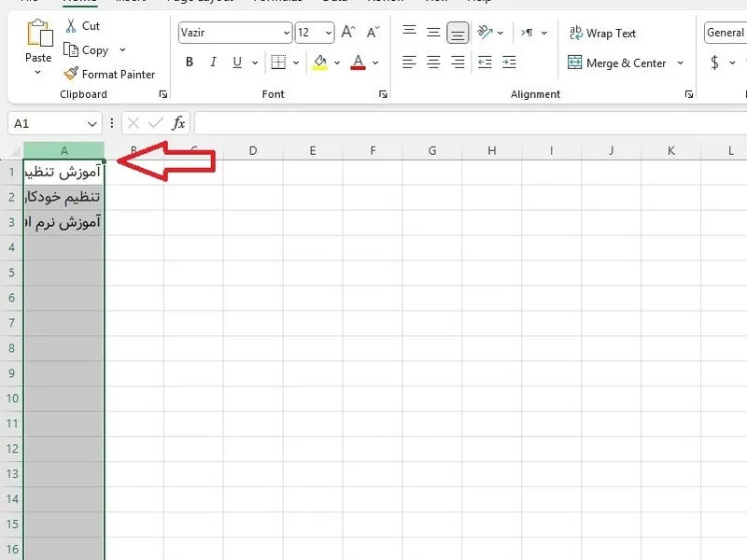Open the font size dropdown

[329, 33]
